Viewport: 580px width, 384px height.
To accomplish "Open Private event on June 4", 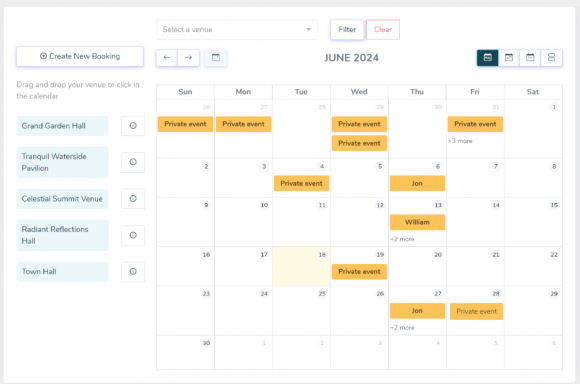I will coord(301,183).
